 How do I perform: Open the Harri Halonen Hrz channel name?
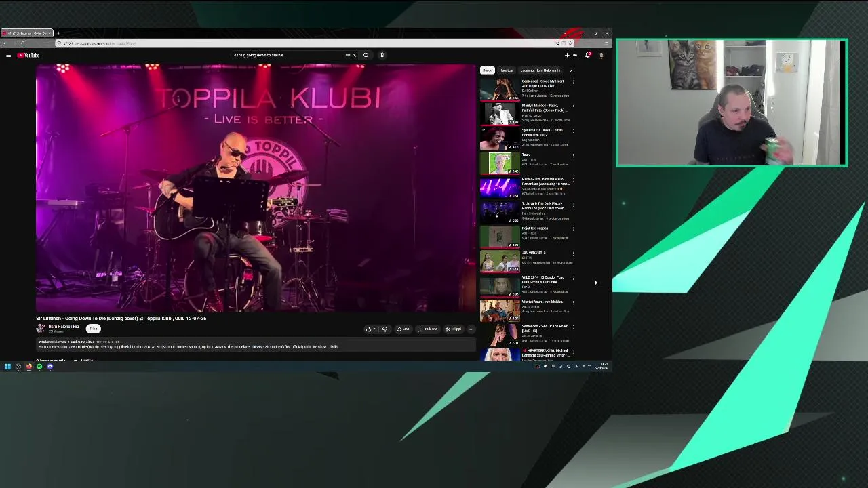coord(63,327)
